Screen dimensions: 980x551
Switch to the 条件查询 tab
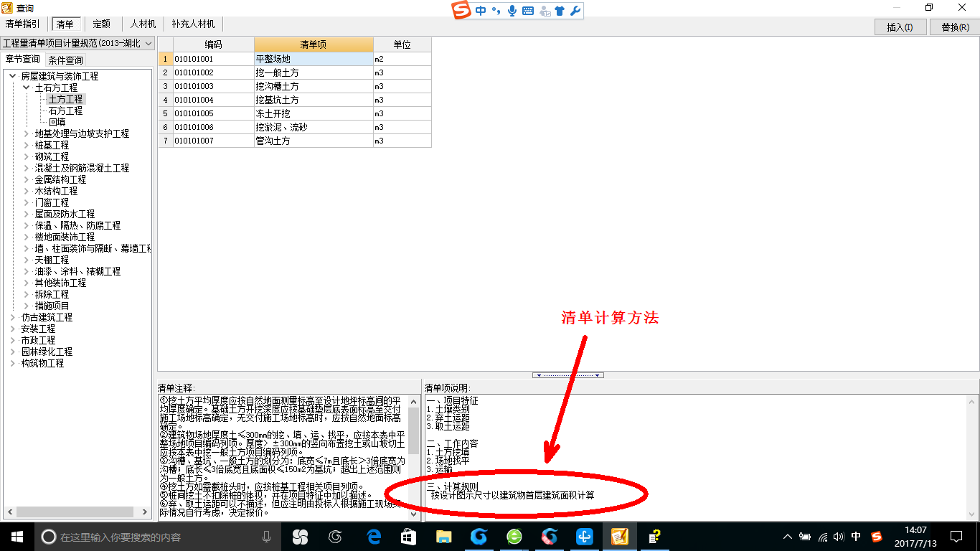pyautogui.click(x=65, y=60)
